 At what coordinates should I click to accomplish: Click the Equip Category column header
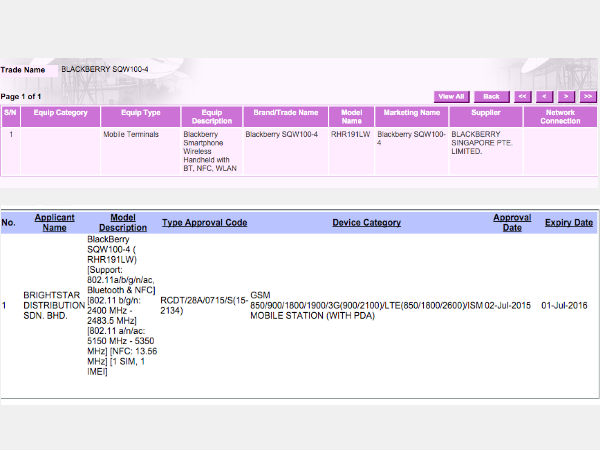60,116
